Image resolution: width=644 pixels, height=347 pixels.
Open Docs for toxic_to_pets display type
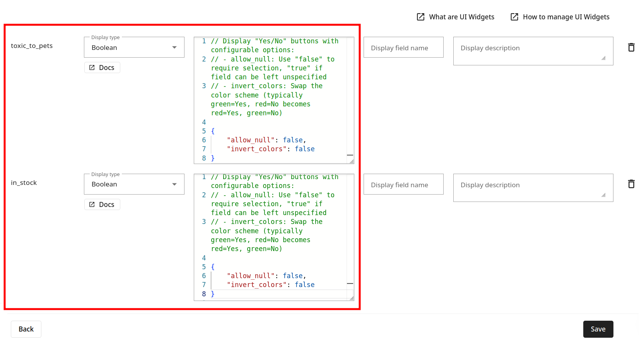(x=102, y=68)
